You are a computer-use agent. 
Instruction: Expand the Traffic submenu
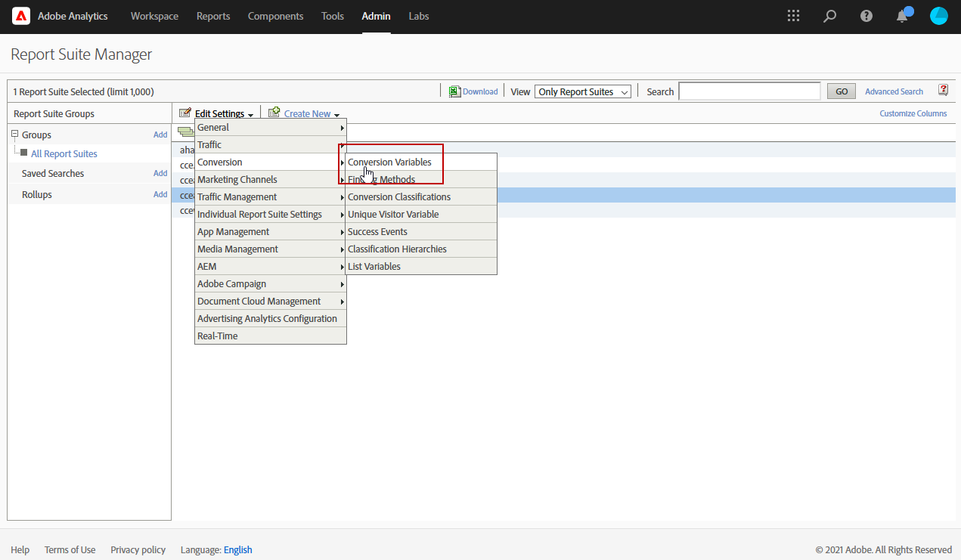click(x=271, y=145)
